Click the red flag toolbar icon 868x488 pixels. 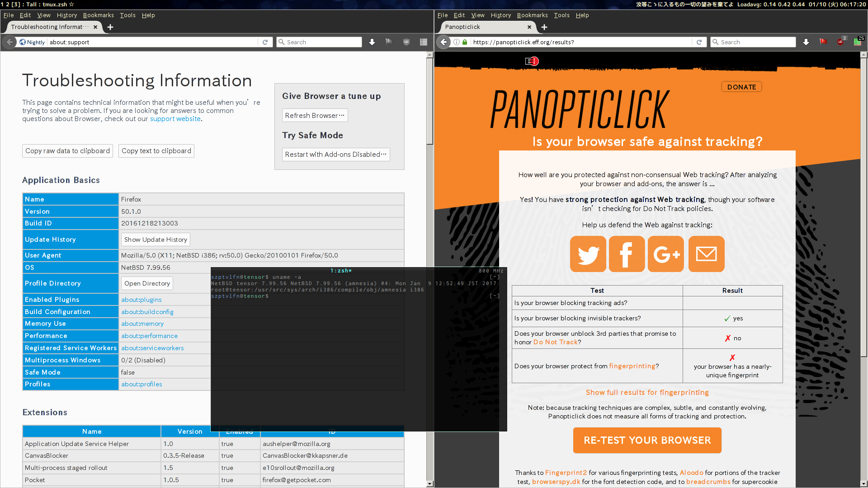[823, 42]
